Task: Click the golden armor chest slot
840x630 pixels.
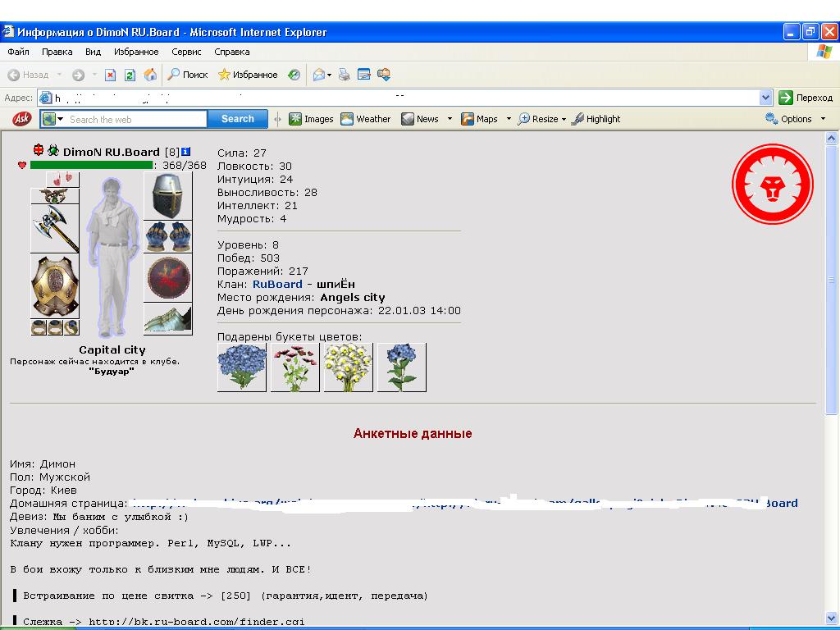Action: click(55, 286)
